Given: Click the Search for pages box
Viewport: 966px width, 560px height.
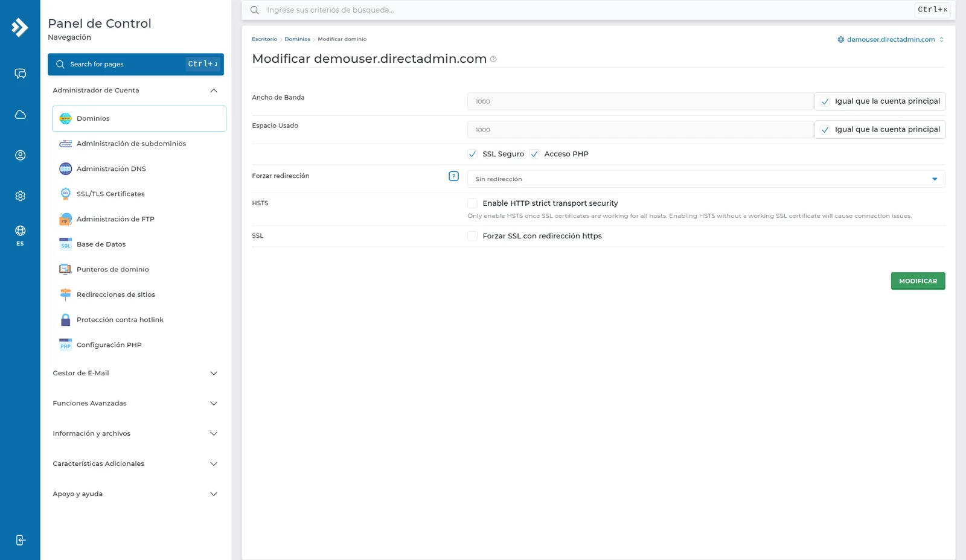Looking at the screenshot, I should (136, 65).
